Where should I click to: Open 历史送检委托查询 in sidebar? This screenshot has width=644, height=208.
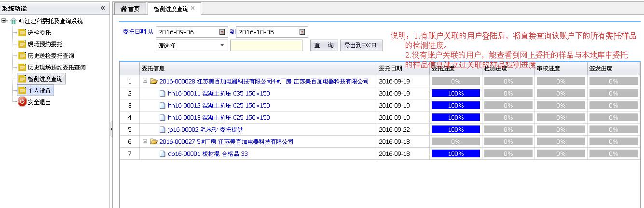click(x=51, y=56)
